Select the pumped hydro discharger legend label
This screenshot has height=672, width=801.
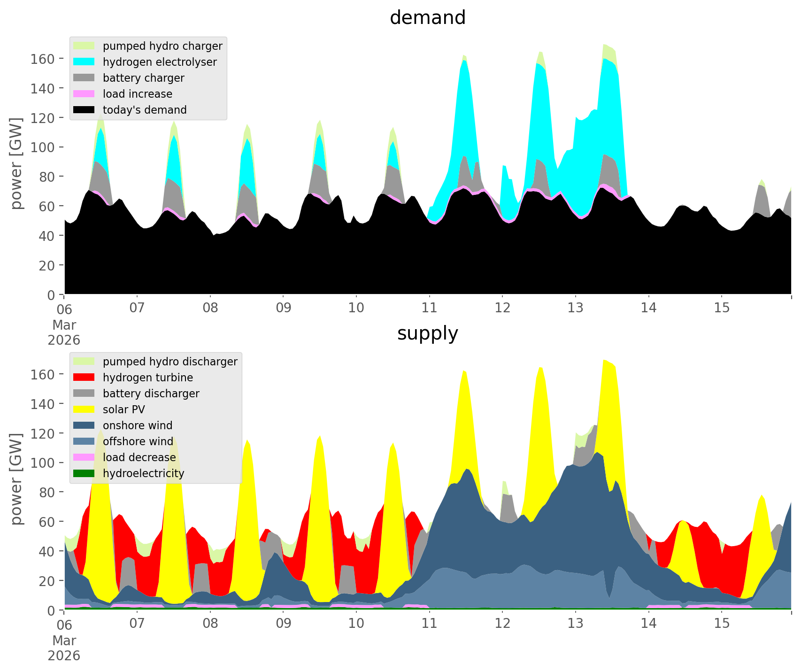[170, 362]
